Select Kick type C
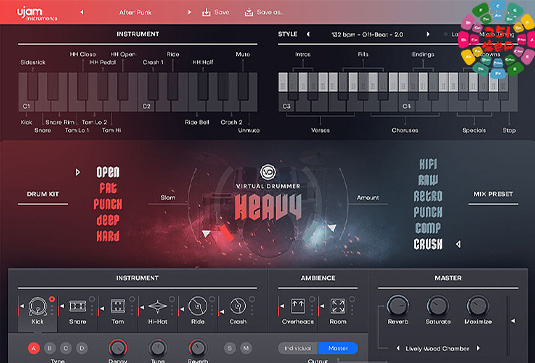The image size is (535, 363). (x=66, y=348)
